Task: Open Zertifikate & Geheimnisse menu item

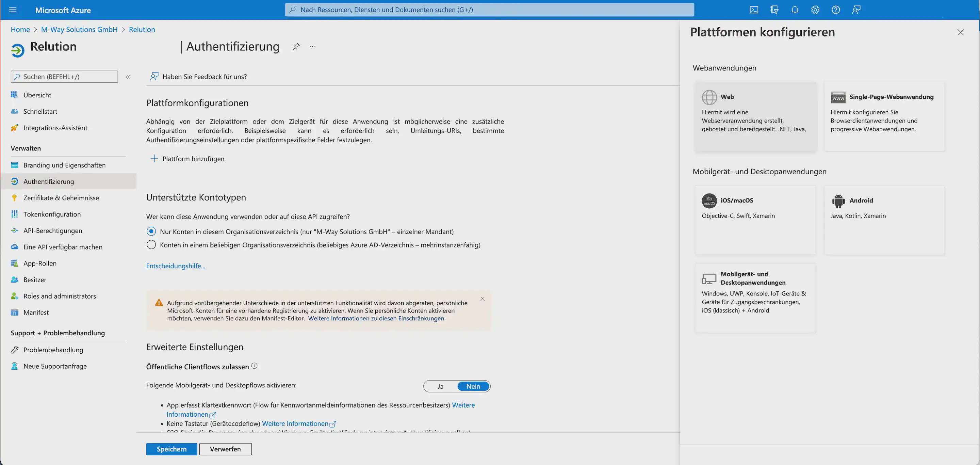Action: tap(61, 198)
